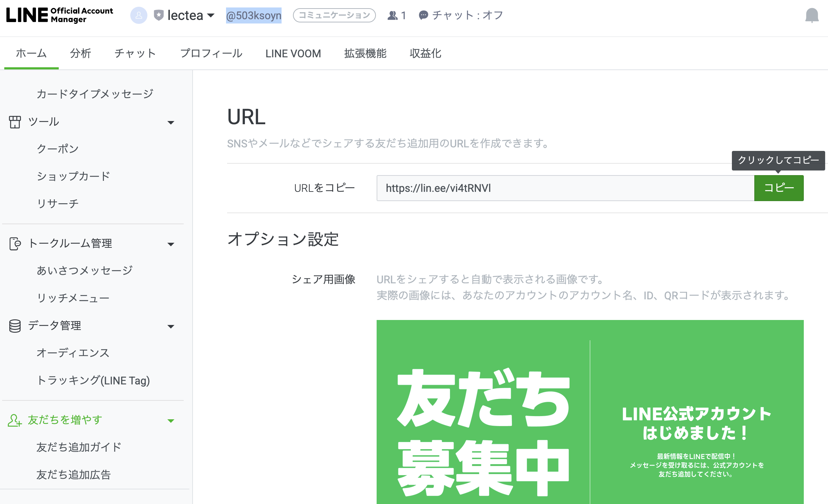Click the green コピー button
The height and width of the screenshot is (504, 828).
click(x=779, y=188)
